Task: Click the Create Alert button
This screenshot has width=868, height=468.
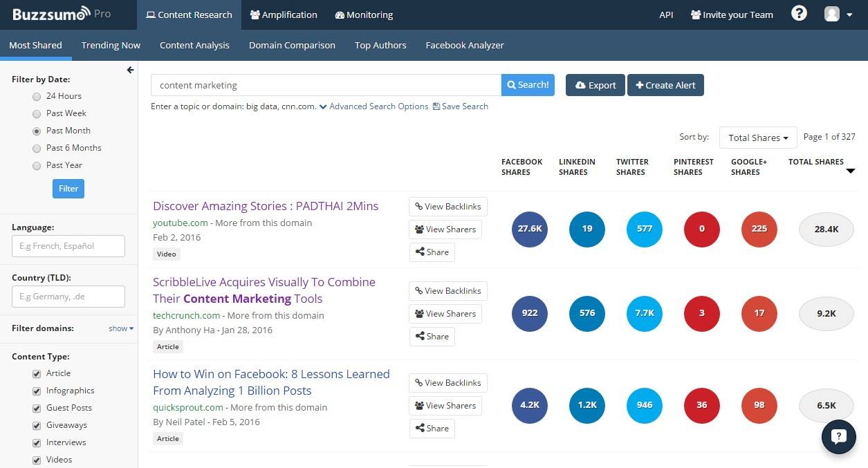Action: 665,85
